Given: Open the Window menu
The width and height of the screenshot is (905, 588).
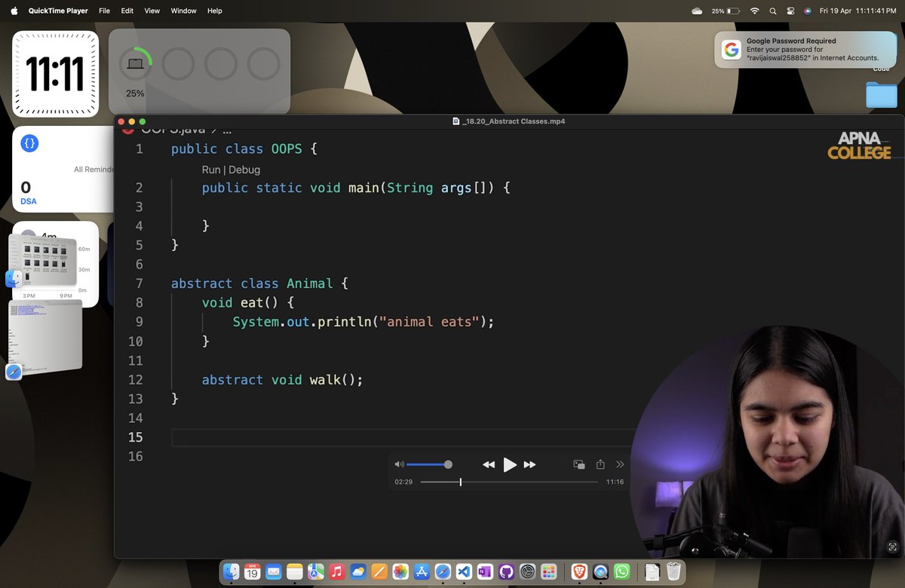Looking at the screenshot, I should click(x=183, y=11).
